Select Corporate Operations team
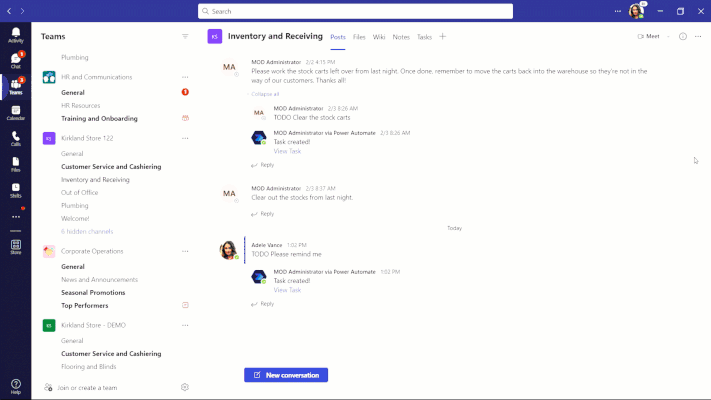Screen dimensions: 711x400 pyautogui.click(x=92, y=251)
